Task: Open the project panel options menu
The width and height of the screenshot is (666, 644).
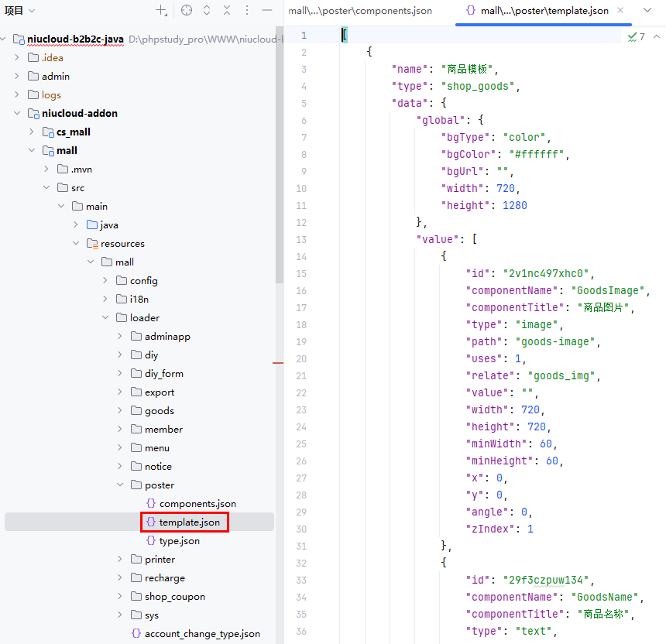Action: point(247,11)
